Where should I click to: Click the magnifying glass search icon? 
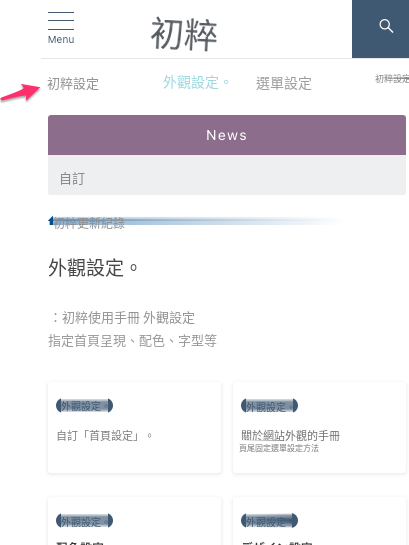tap(386, 26)
